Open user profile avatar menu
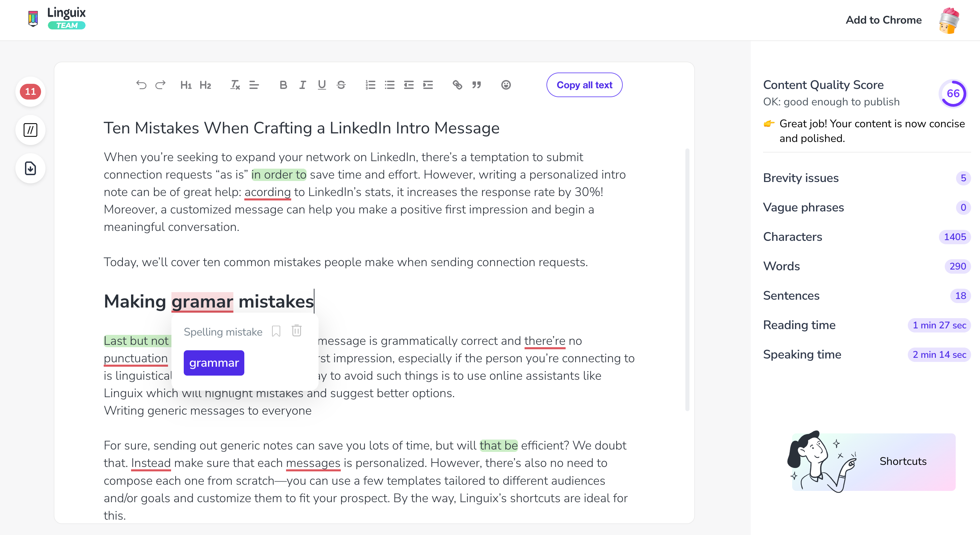 click(949, 21)
